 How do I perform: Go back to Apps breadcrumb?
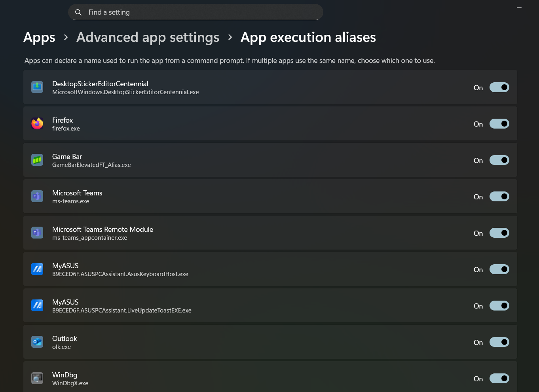click(x=39, y=38)
